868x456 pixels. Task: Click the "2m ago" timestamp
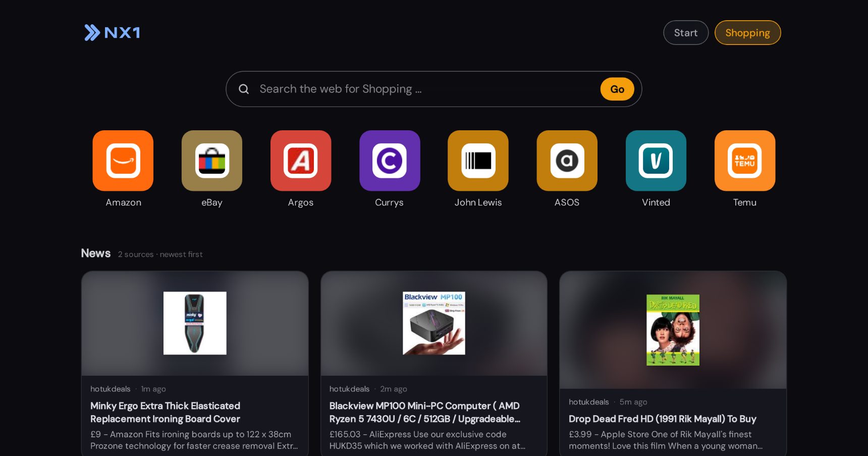point(394,389)
